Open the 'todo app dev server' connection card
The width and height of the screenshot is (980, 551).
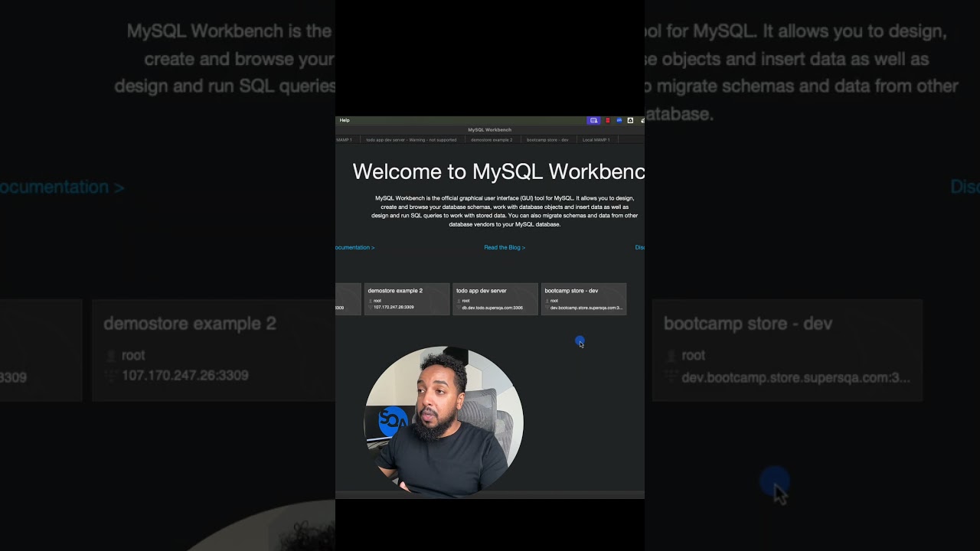(x=495, y=299)
